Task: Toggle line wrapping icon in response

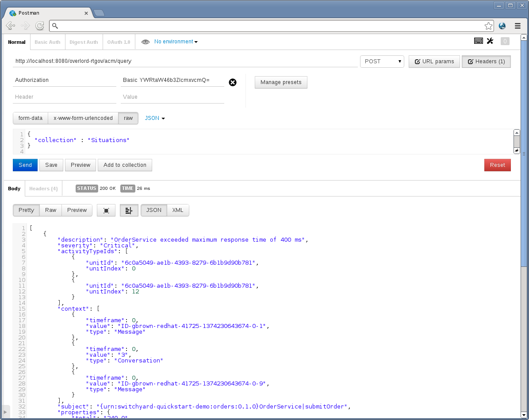Action: point(129,210)
